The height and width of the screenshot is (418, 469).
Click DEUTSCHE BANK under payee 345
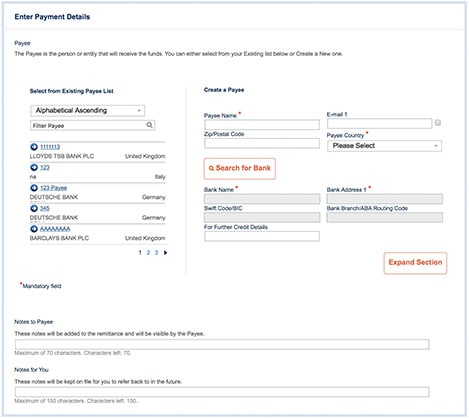click(x=54, y=218)
